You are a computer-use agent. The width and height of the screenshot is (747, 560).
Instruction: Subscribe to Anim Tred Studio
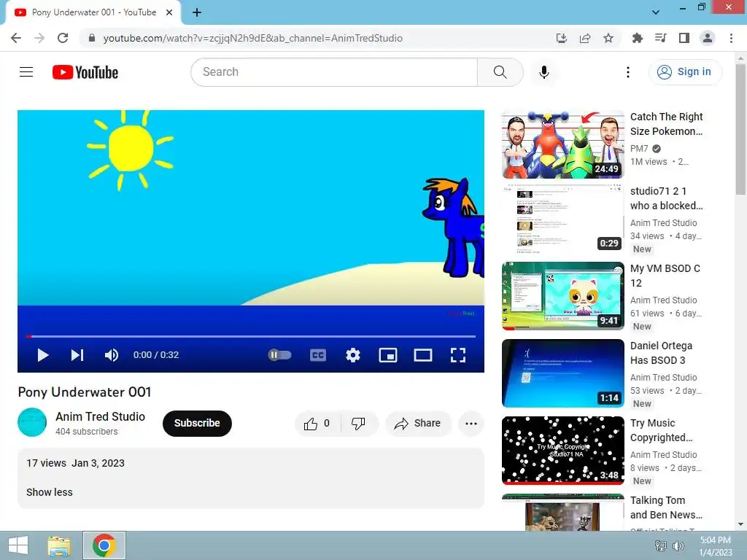[x=197, y=424]
